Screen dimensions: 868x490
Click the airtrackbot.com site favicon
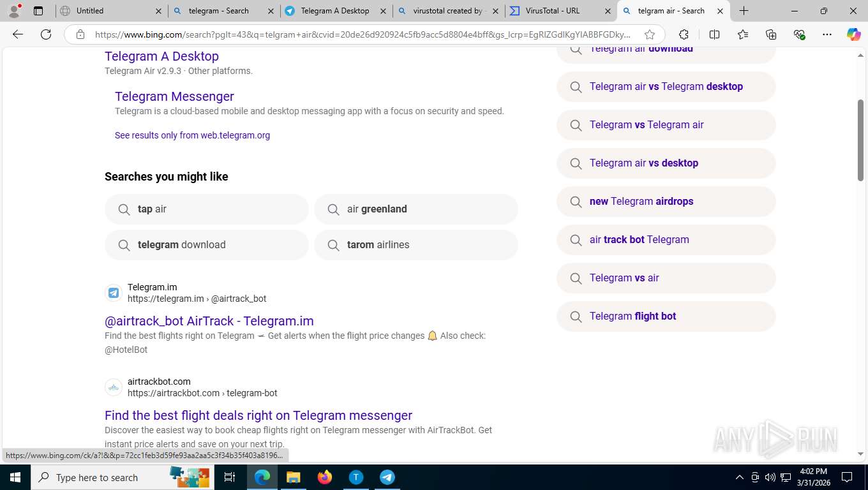click(114, 387)
